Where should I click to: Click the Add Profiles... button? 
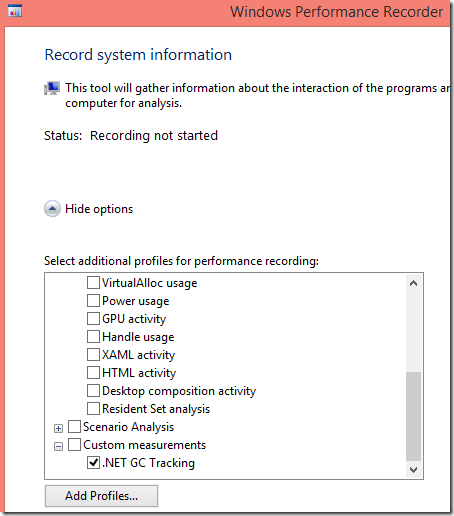coord(101,496)
